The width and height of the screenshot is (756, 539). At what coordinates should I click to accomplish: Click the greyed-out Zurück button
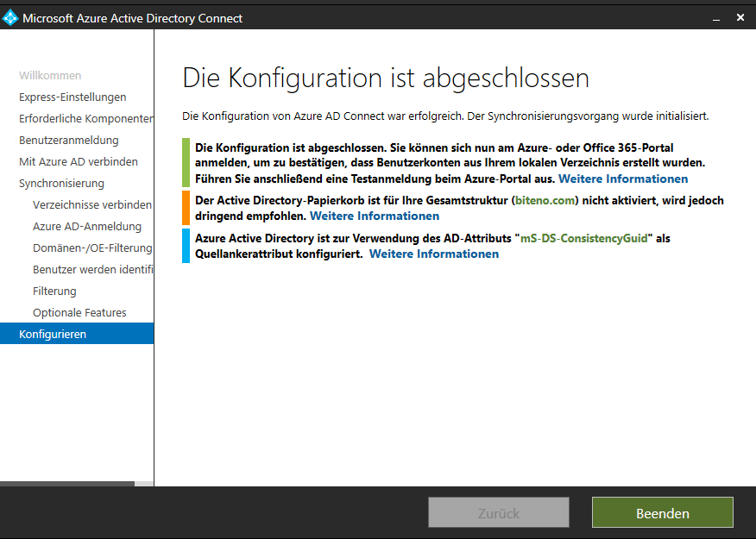click(499, 513)
